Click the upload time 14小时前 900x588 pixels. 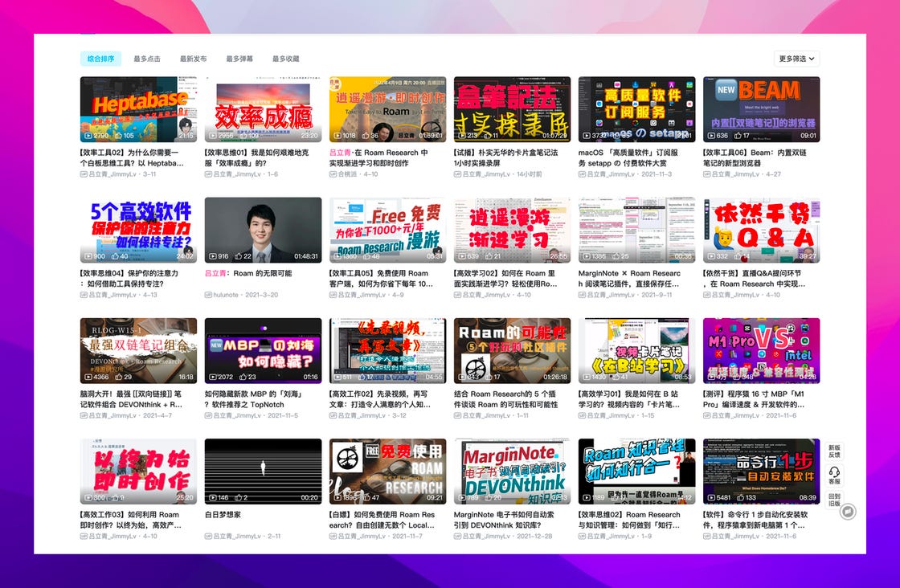click(530, 174)
